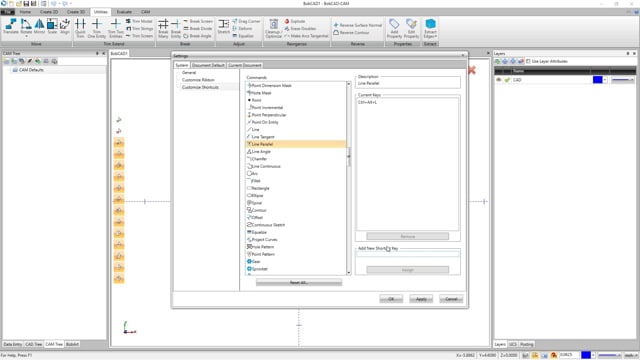Click the Apply button in Settings
The image size is (640, 360).
421,299
